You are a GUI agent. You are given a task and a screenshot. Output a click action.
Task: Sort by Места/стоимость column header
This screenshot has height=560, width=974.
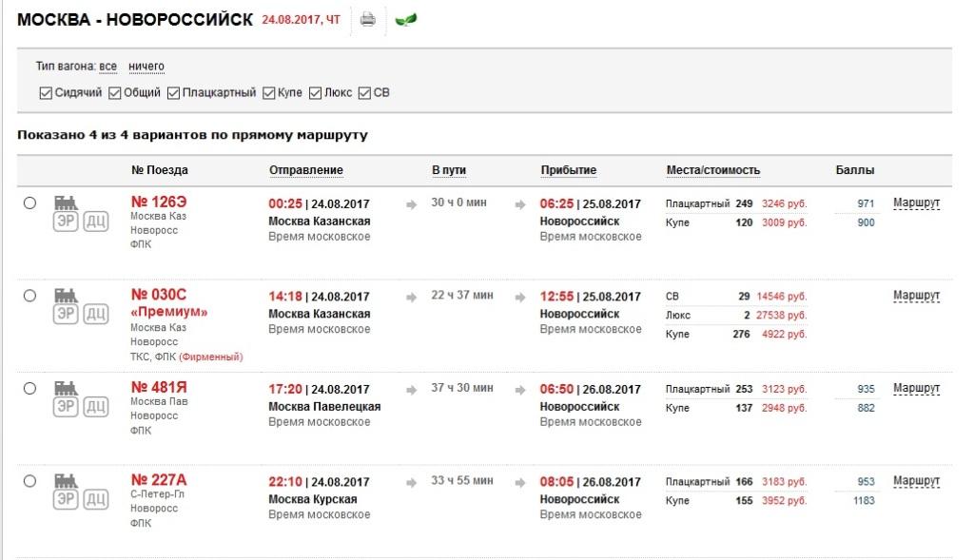(712, 170)
